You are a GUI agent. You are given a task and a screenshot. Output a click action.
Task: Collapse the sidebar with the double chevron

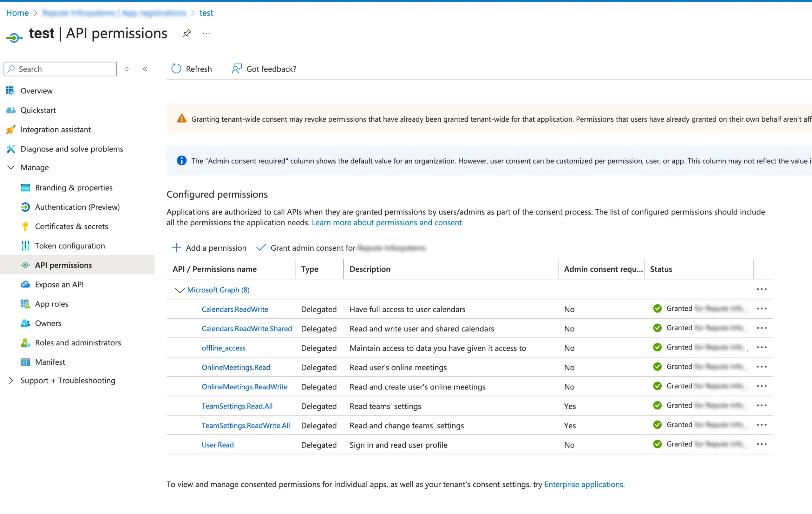(x=145, y=69)
